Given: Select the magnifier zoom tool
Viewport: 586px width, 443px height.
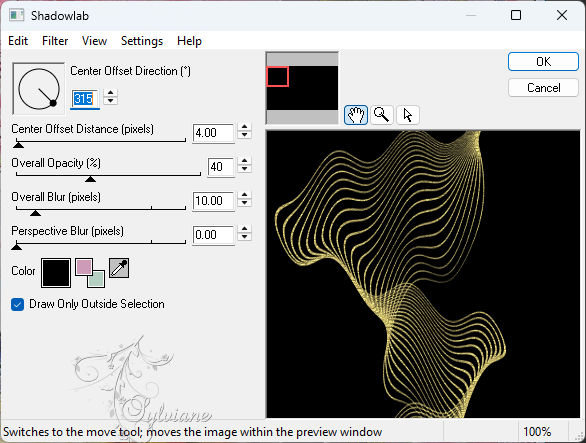Looking at the screenshot, I should pyautogui.click(x=382, y=115).
